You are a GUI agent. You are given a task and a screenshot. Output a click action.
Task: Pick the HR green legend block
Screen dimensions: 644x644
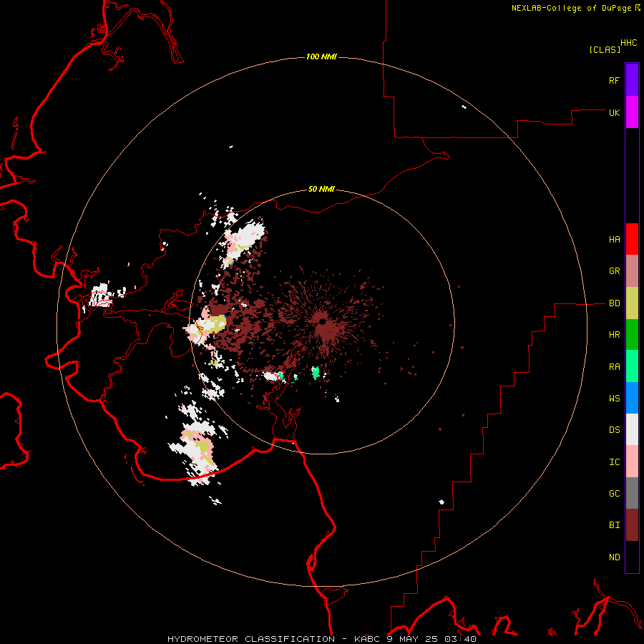pos(632,335)
